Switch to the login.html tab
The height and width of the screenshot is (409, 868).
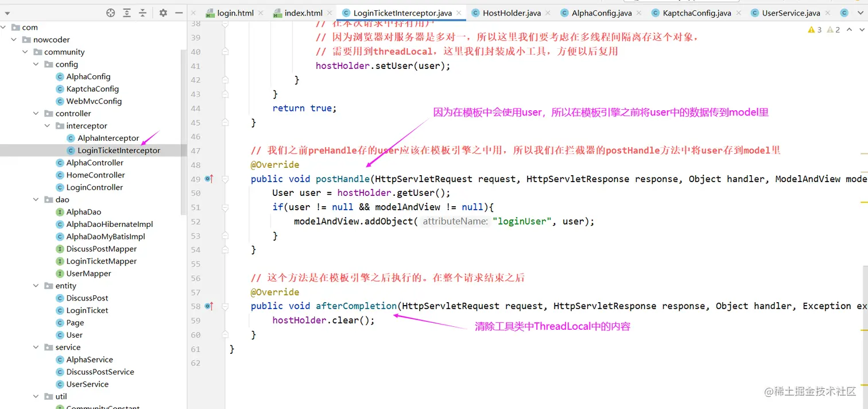click(x=235, y=13)
